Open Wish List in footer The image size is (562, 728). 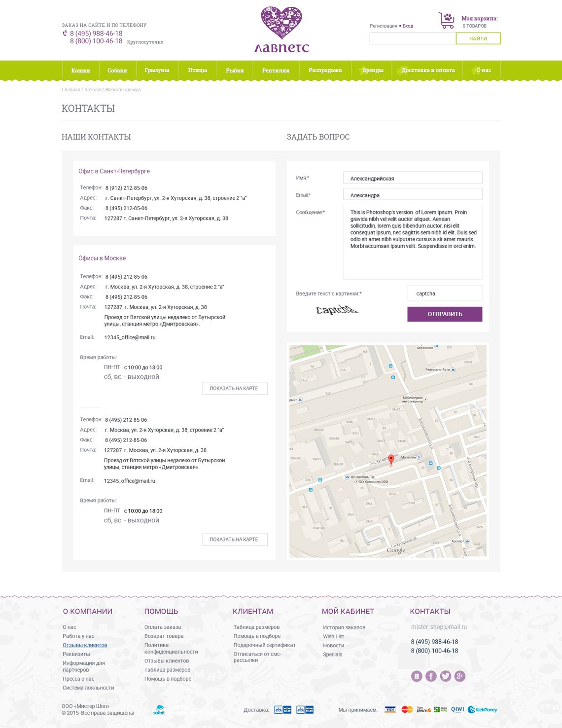tap(334, 636)
